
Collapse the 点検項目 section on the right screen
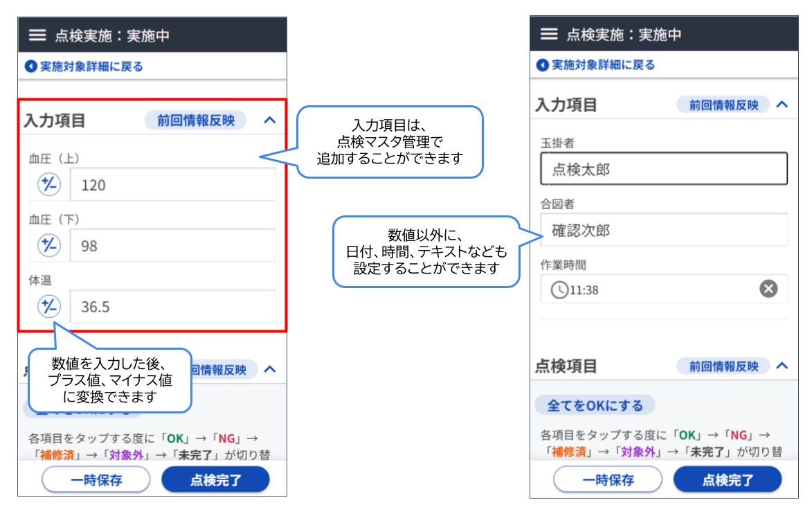(784, 366)
